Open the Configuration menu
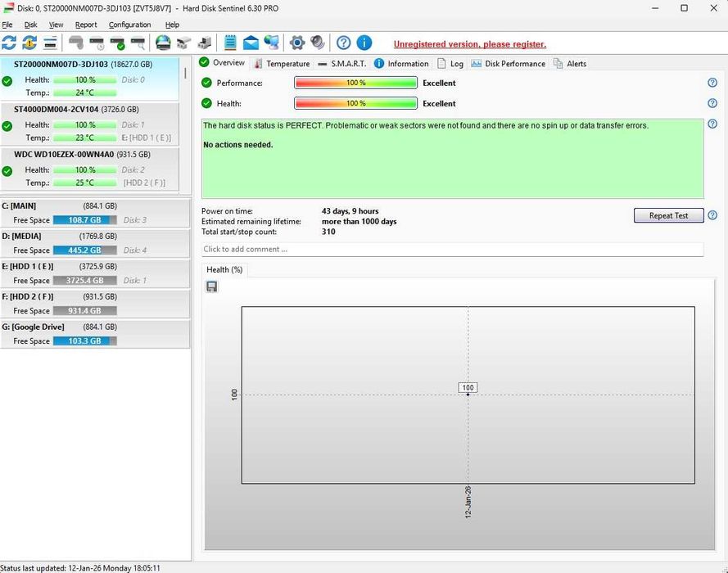 pos(129,25)
